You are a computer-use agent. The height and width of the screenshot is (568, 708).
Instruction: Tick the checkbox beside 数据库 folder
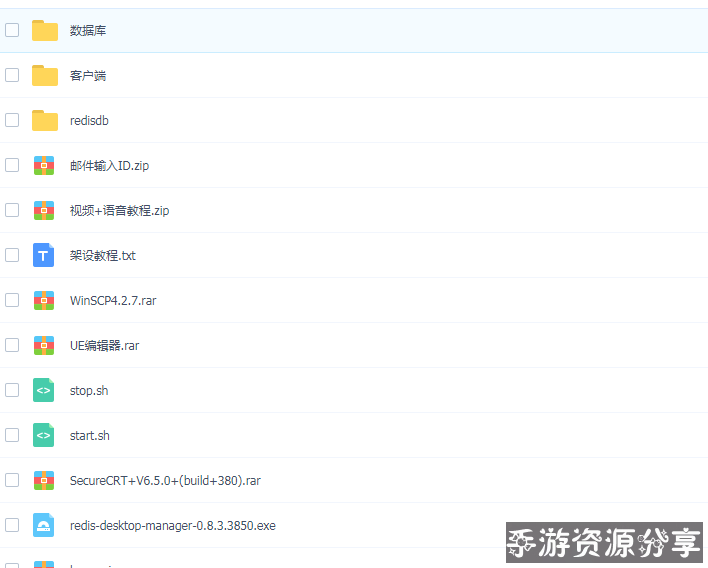pyautogui.click(x=12, y=30)
